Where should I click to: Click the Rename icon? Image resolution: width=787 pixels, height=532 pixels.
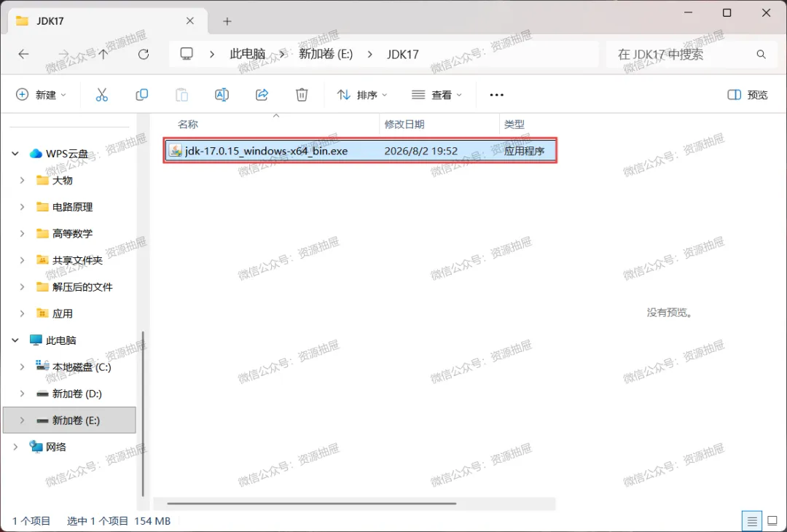(x=222, y=94)
